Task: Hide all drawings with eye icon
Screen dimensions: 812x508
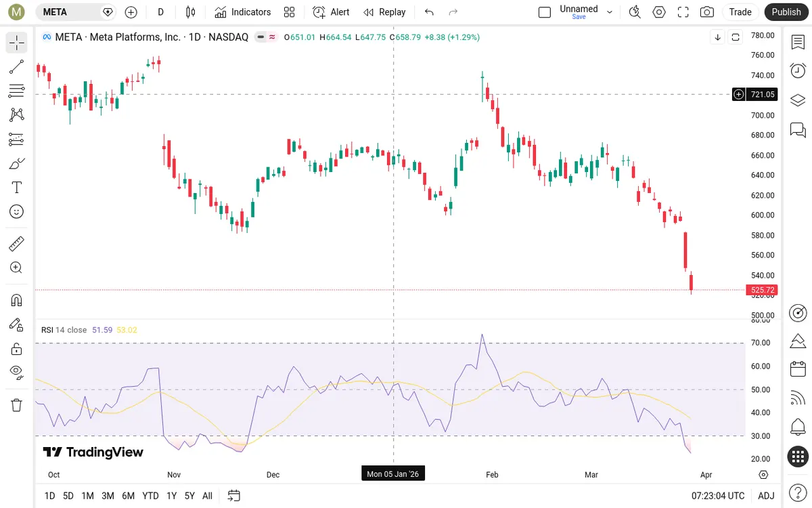Action: pos(17,373)
